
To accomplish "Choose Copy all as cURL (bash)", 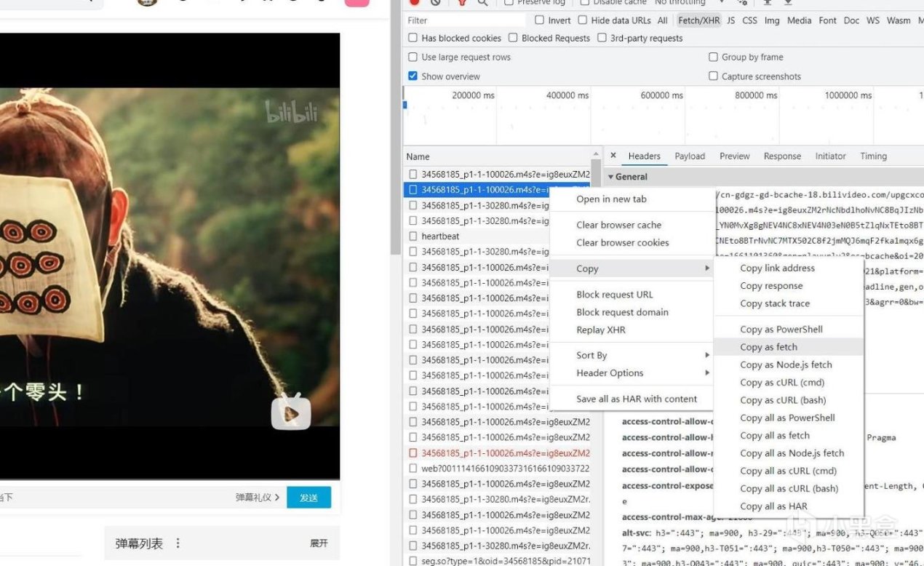I will 789,488.
